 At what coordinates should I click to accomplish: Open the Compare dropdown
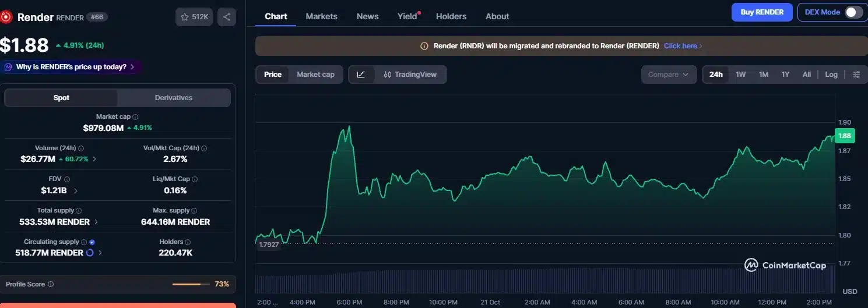point(669,75)
